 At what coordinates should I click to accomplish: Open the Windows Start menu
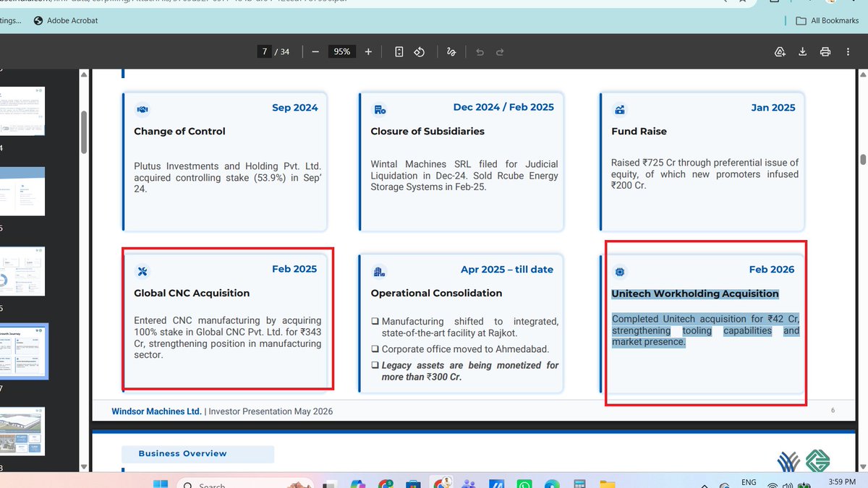pyautogui.click(x=160, y=484)
